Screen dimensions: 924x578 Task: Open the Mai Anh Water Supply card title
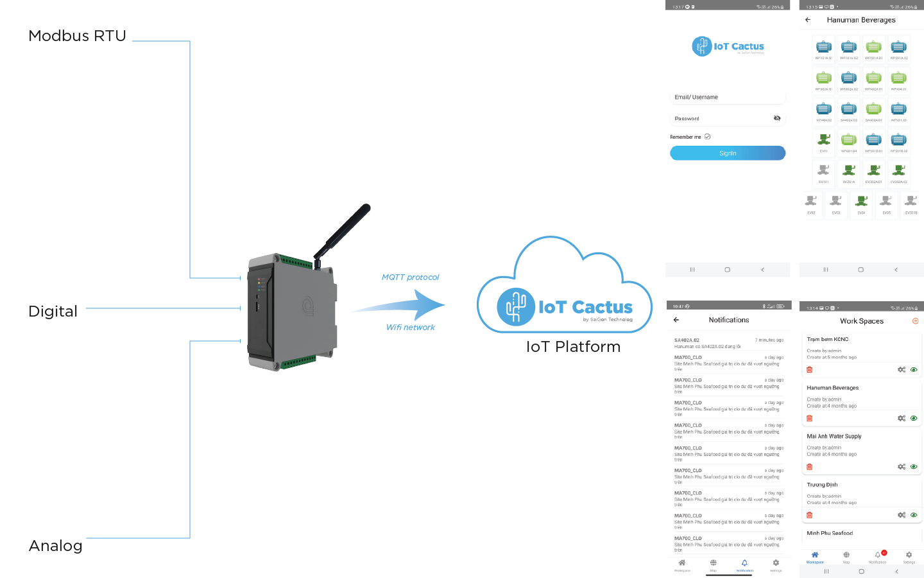coord(834,436)
